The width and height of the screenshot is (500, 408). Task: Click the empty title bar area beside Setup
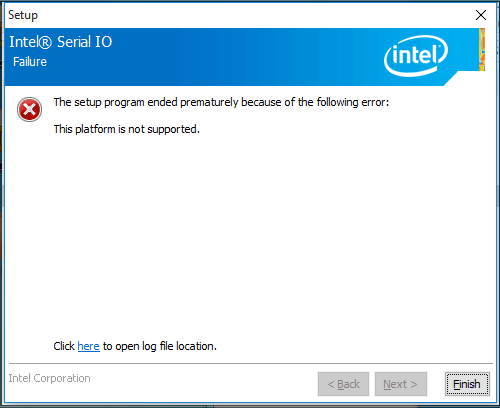(x=253, y=15)
